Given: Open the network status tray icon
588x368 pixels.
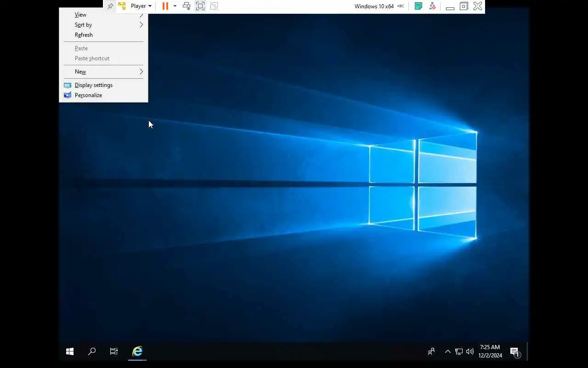Looking at the screenshot, I should click(458, 351).
